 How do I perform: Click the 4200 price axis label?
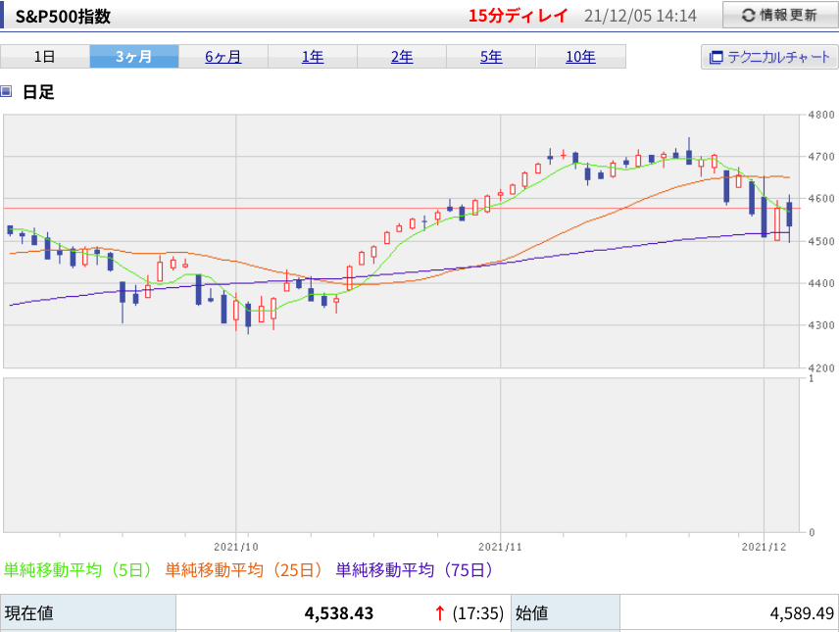click(x=821, y=368)
